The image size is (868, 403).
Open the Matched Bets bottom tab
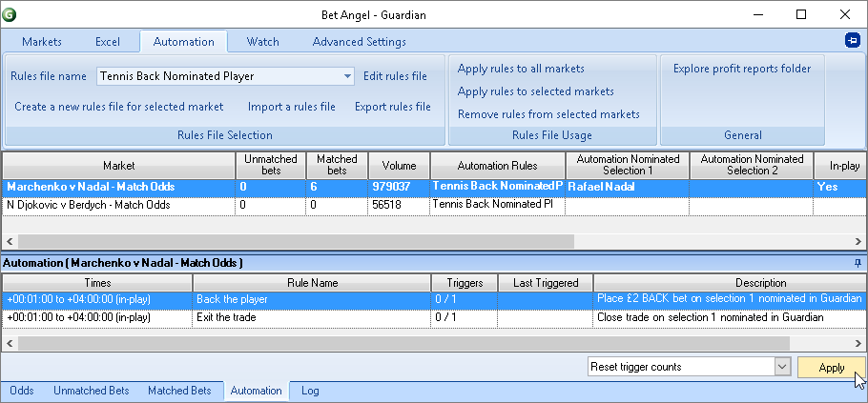point(179,391)
